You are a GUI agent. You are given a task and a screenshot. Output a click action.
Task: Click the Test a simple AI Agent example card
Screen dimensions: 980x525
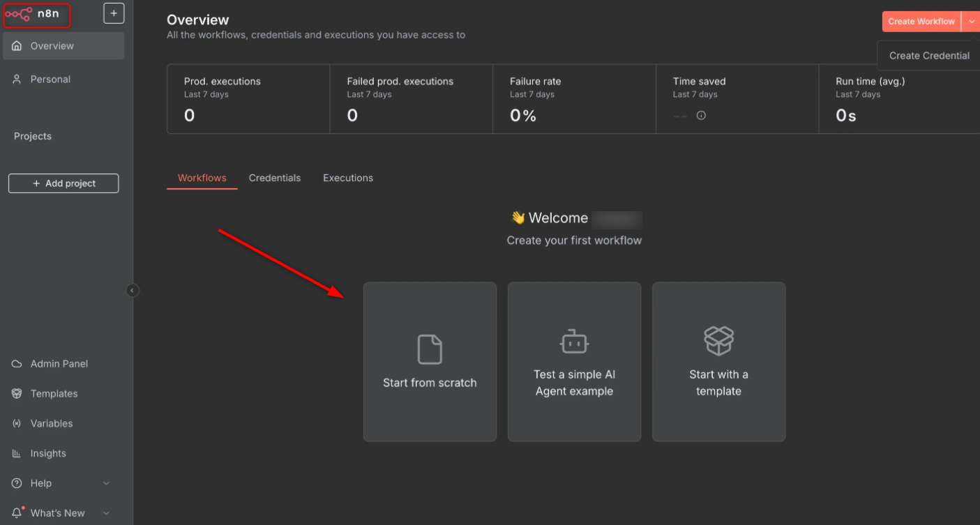574,362
